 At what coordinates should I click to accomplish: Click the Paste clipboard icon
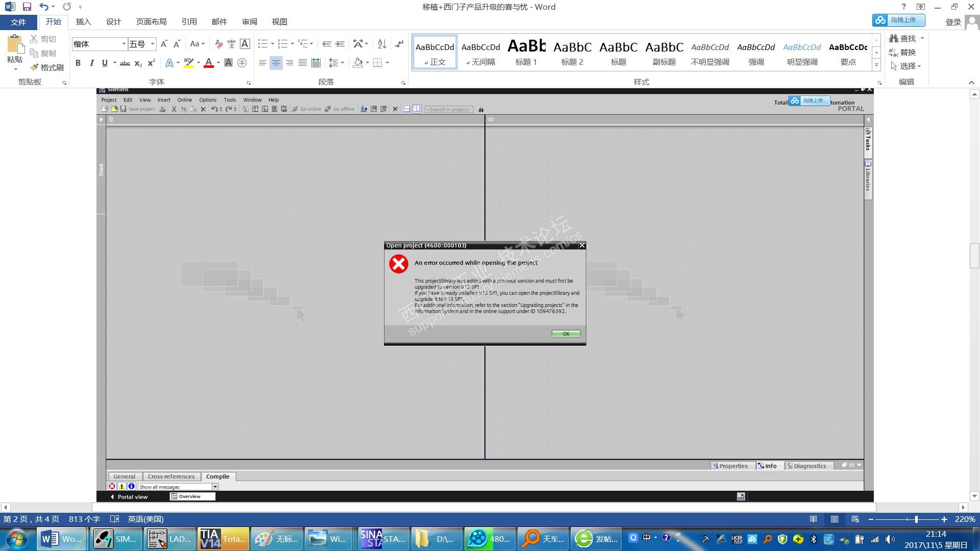(15, 45)
